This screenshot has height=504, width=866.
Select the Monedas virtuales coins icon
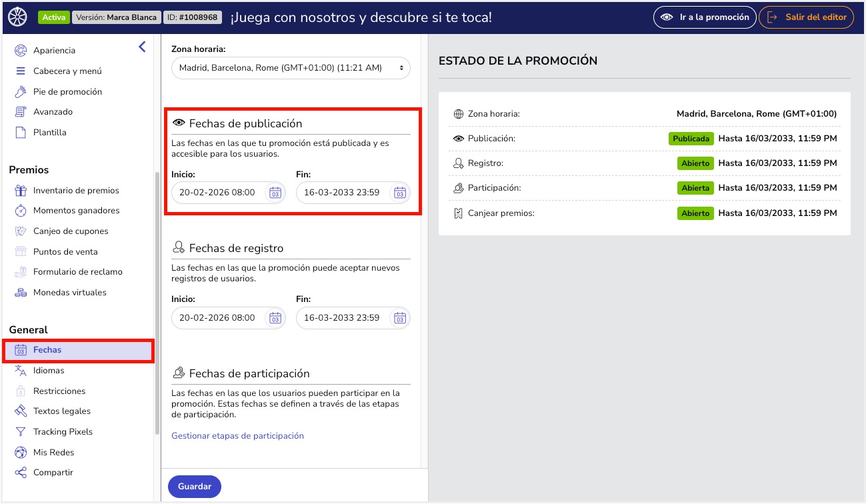coord(21,292)
